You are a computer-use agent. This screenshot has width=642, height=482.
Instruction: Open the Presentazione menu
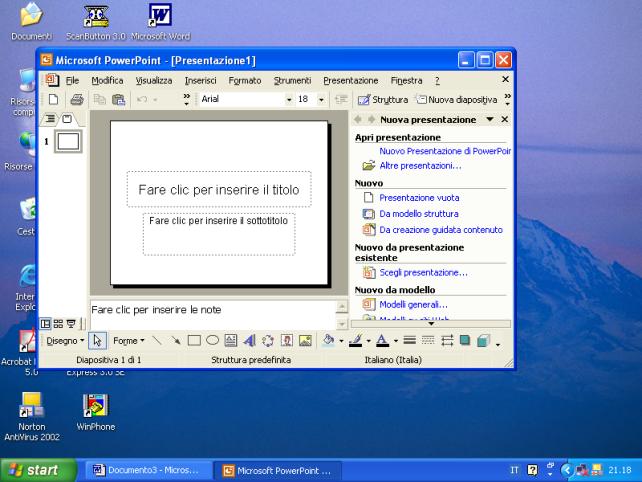coord(351,81)
